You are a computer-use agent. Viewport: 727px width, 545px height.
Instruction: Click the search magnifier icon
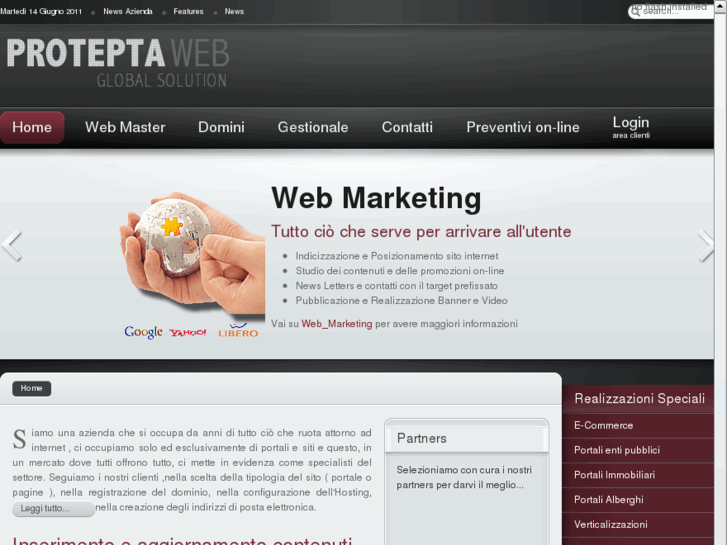coord(636,11)
